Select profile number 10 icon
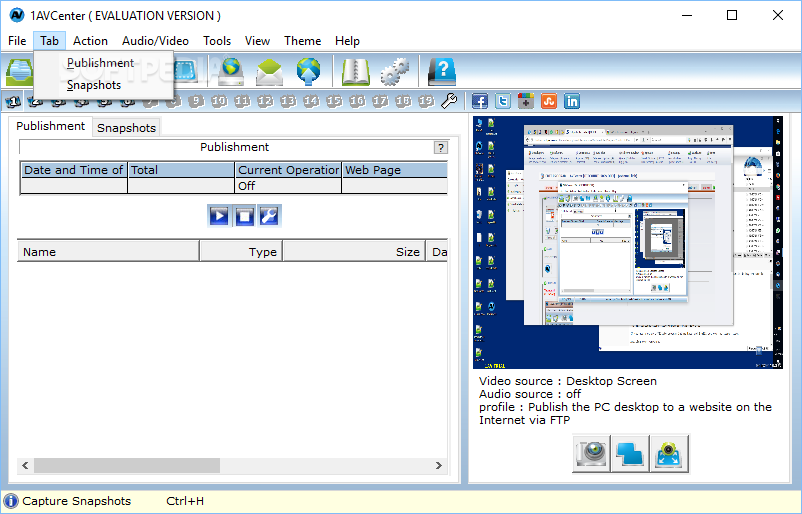Screen dimensions: 802x514 219,101
